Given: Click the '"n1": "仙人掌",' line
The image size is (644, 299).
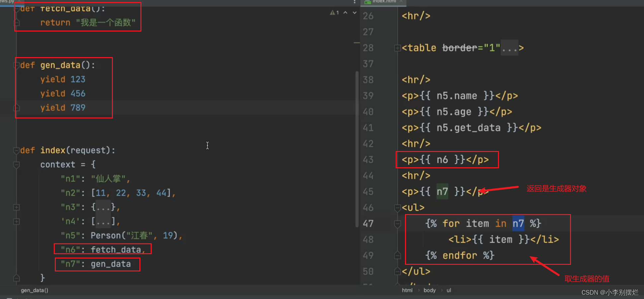Looking at the screenshot, I should (x=95, y=179).
